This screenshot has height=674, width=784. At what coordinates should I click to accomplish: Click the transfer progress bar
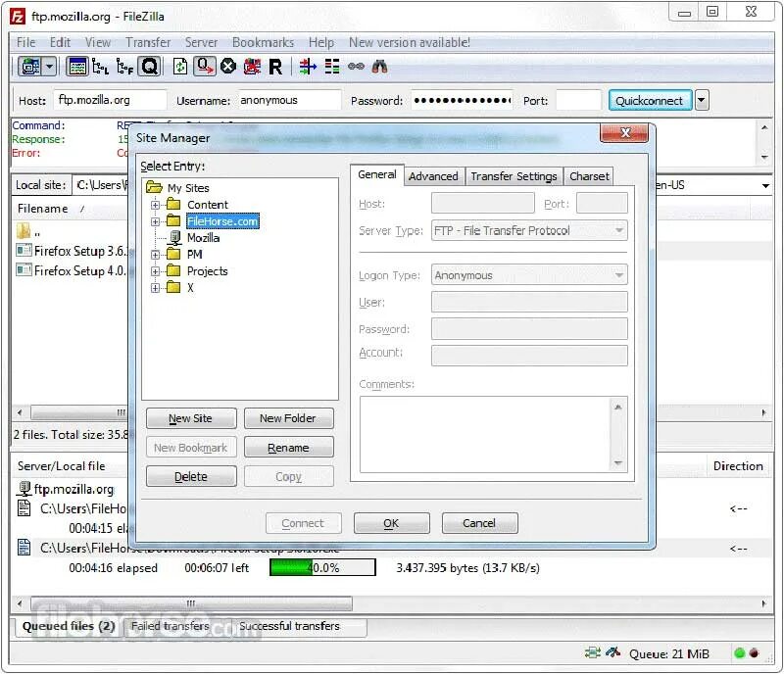(322, 567)
